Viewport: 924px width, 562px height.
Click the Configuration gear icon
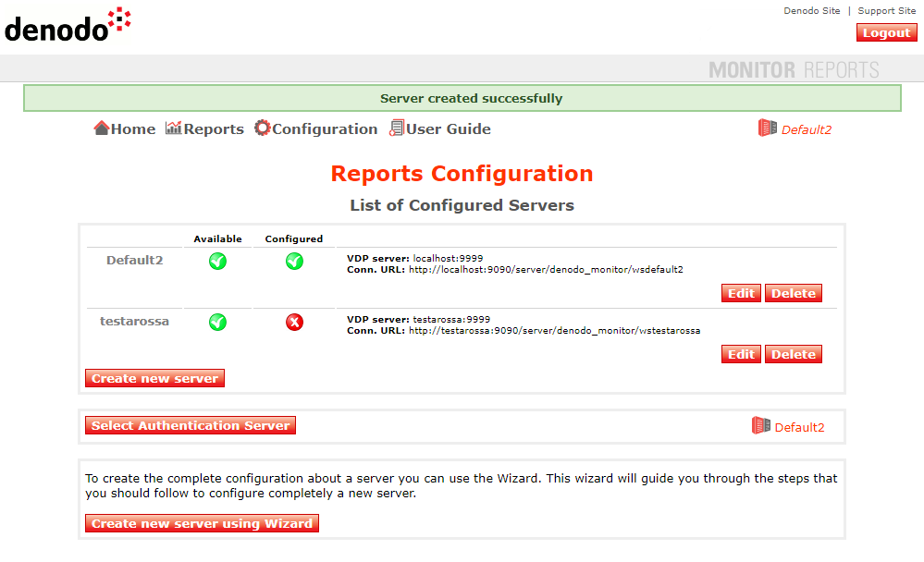(263, 128)
